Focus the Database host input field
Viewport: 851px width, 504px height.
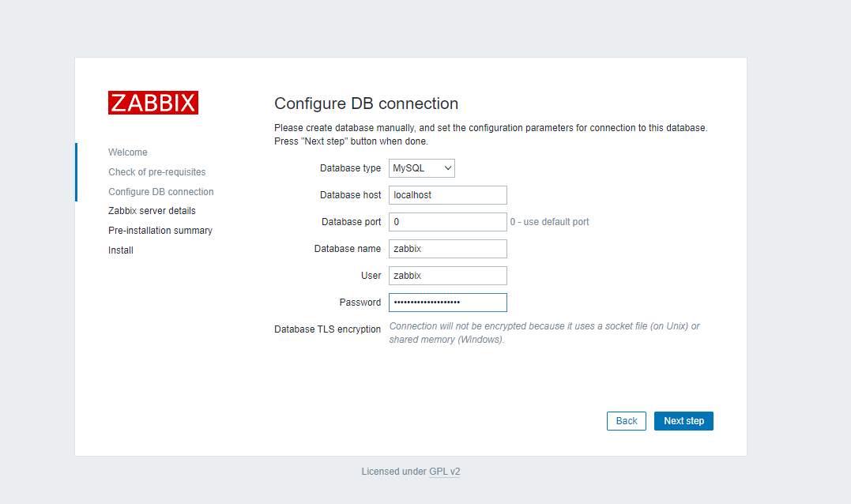click(x=447, y=195)
